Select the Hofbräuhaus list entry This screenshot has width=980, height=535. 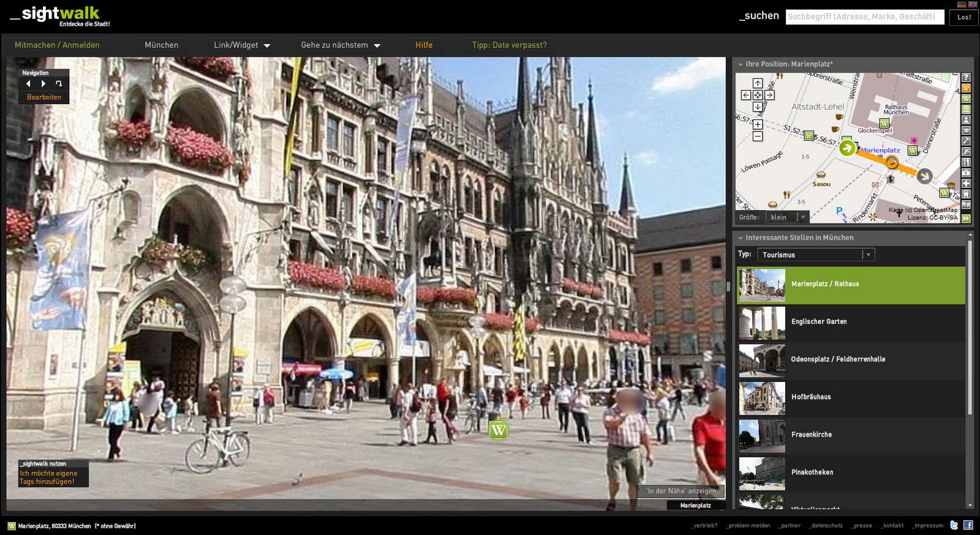click(x=851, y=397)
